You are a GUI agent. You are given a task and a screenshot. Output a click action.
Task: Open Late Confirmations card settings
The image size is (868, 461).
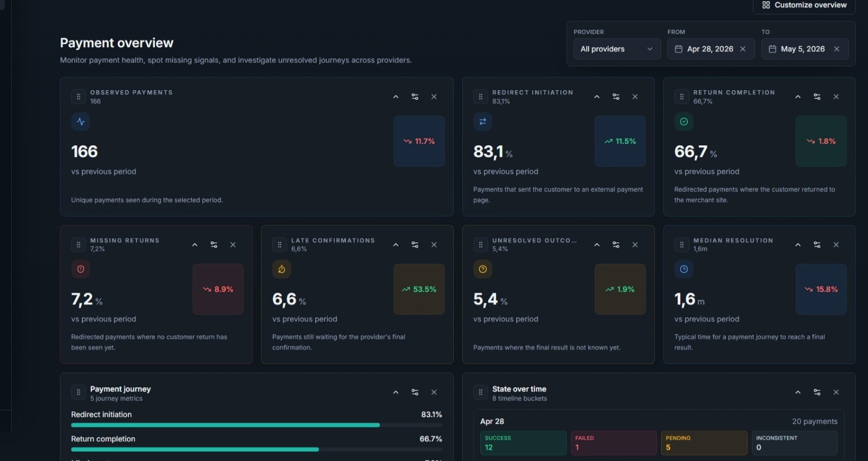415,245
